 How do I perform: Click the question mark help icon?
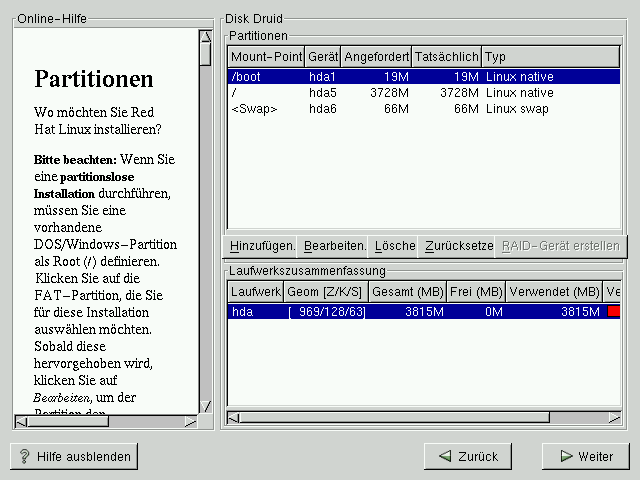24,456
